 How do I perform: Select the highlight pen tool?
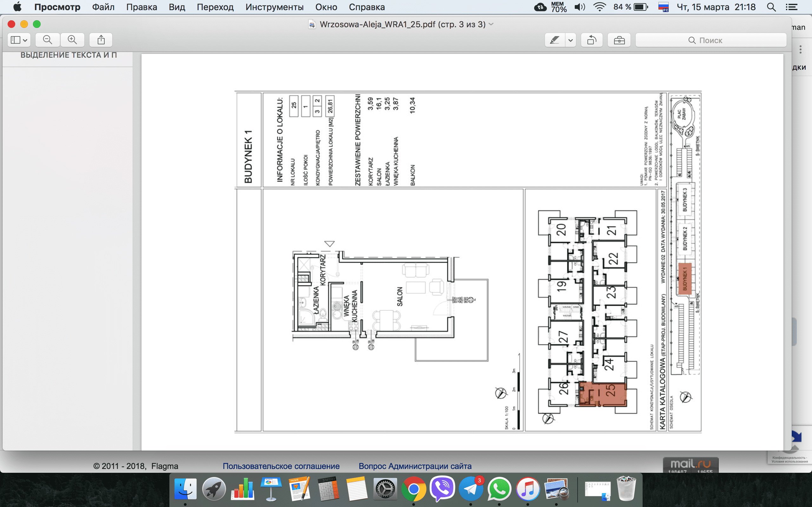click(x=555, y=40)
